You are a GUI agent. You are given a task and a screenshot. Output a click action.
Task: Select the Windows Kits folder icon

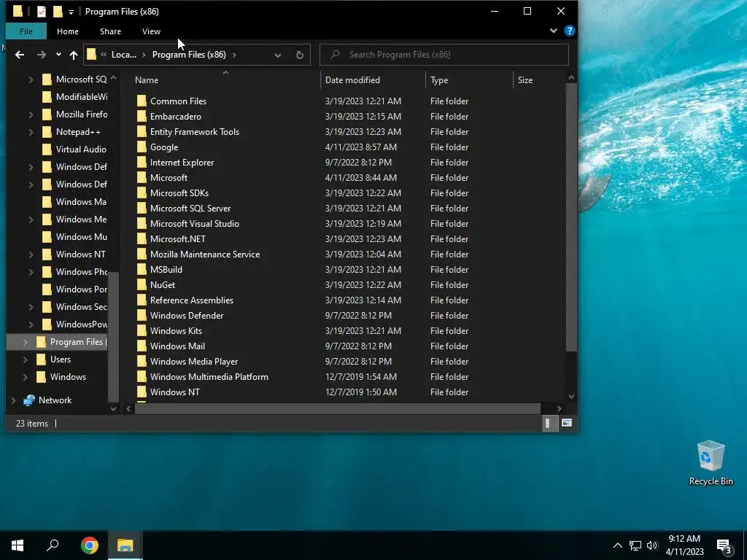(142, 330)
